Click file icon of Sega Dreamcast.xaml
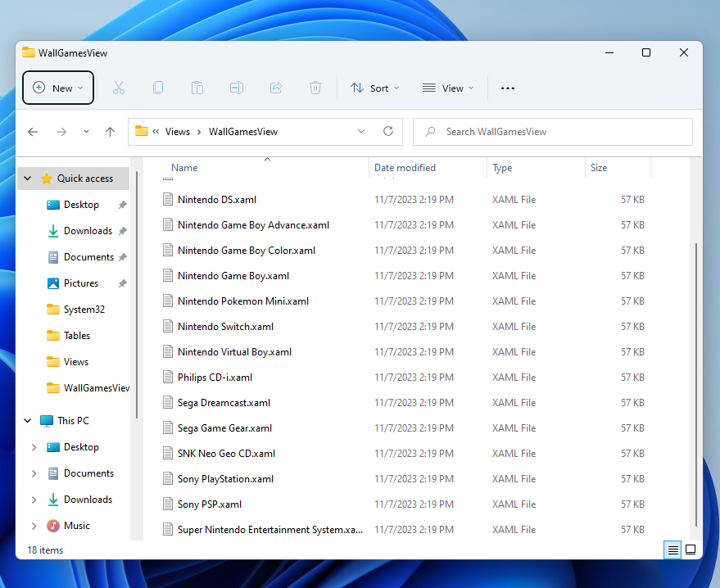This screenshot has width=720, height=588. click(168, 403)
